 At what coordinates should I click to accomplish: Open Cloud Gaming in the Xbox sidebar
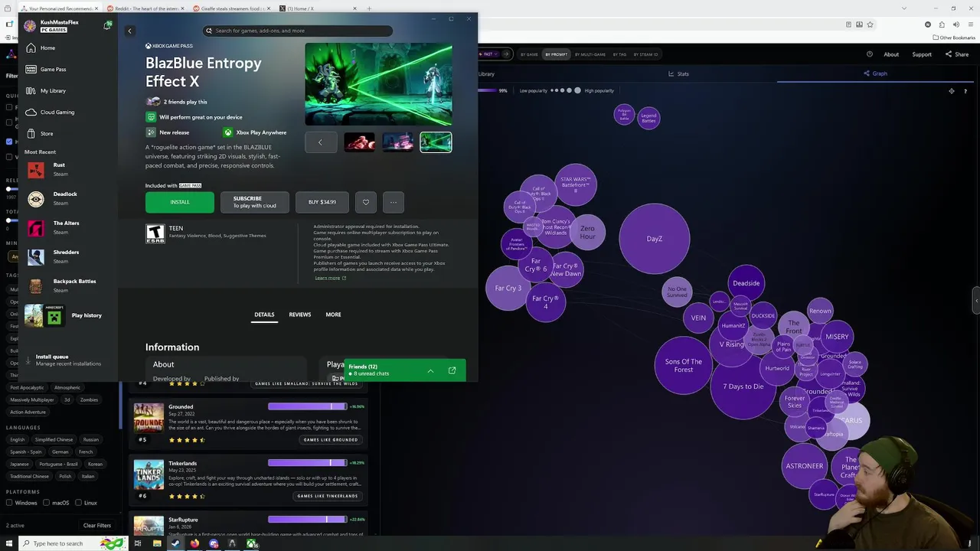coord(57,112)
